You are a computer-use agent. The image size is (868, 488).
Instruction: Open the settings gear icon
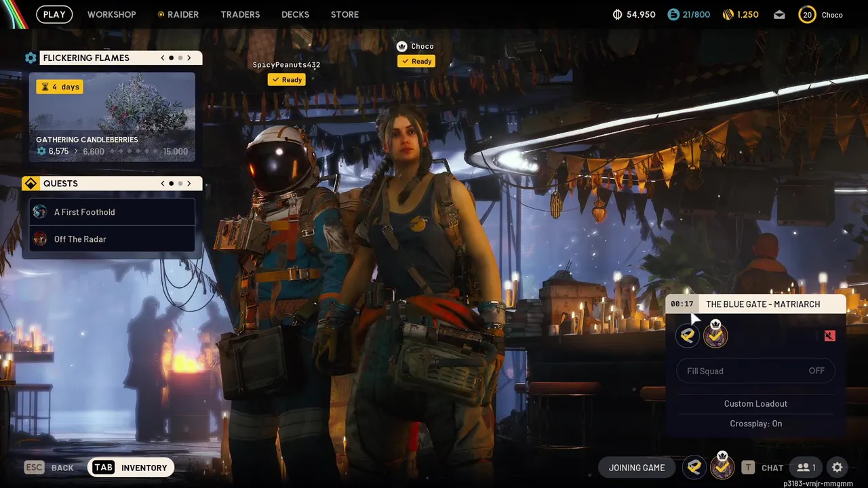pyautogui.click(x=837, y=468)
